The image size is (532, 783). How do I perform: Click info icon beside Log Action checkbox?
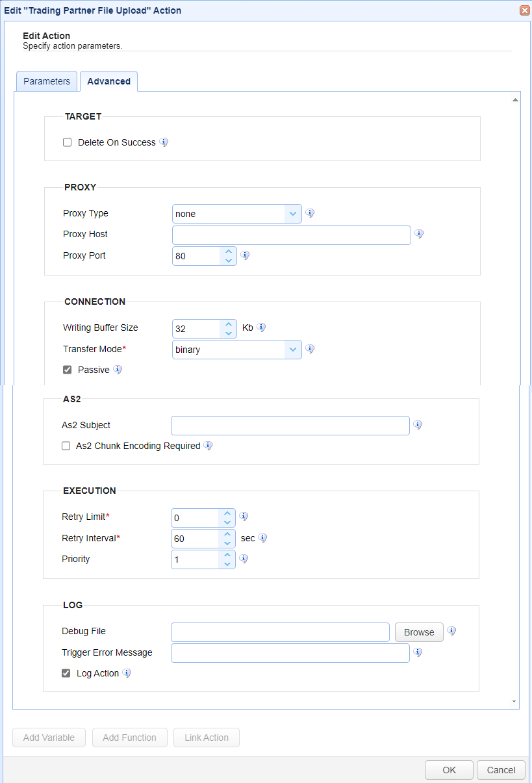(127, 673)
